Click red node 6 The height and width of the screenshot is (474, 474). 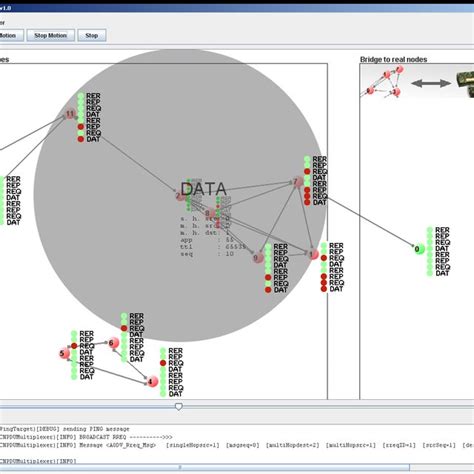tap(113, 342)
